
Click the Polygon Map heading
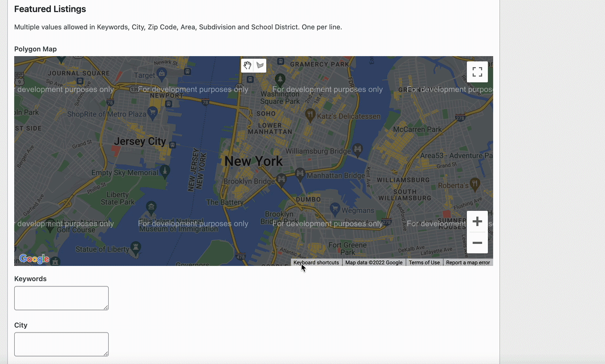click(x=36, y=49)
